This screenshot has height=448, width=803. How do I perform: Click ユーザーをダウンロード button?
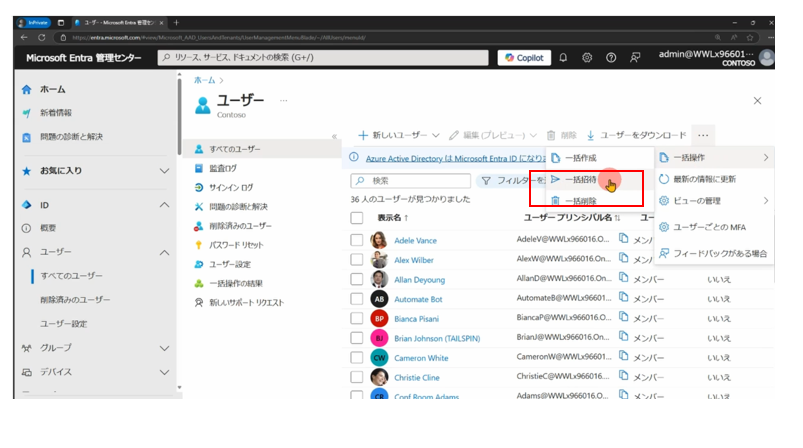click(636, 135)
